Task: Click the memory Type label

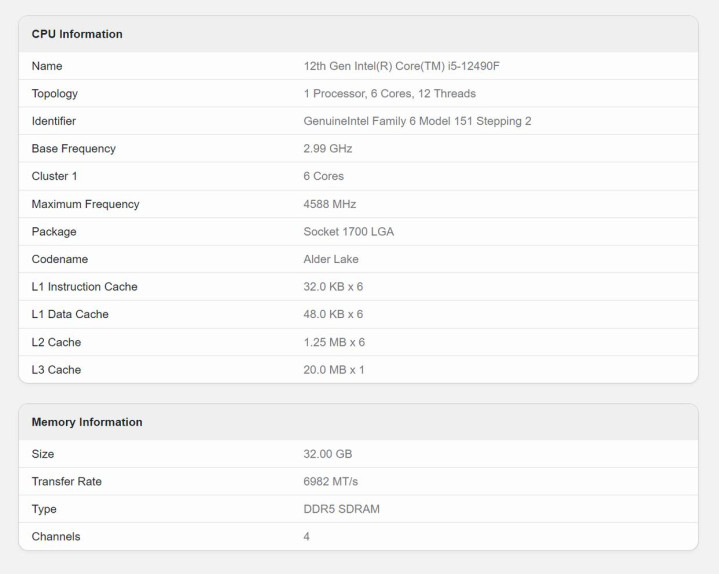Action: pos(44,509)
